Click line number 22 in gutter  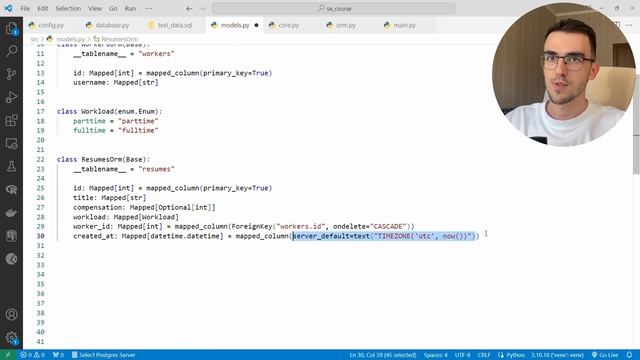[x=40, y=160]
